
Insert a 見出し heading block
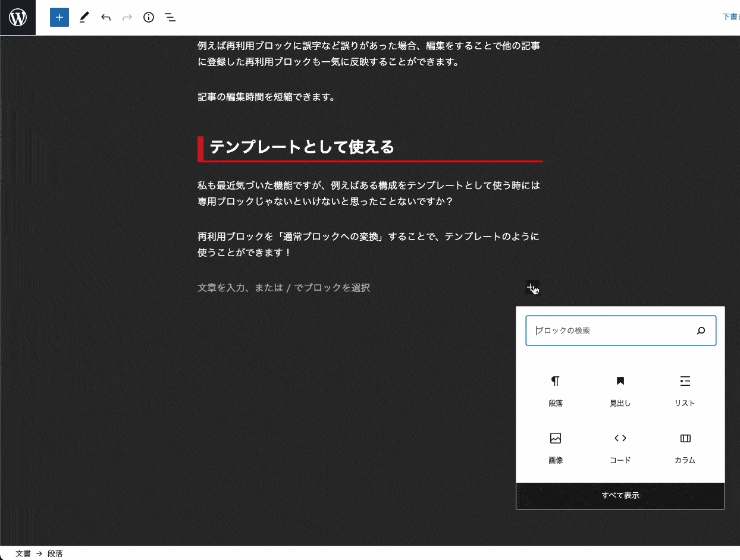620,391
